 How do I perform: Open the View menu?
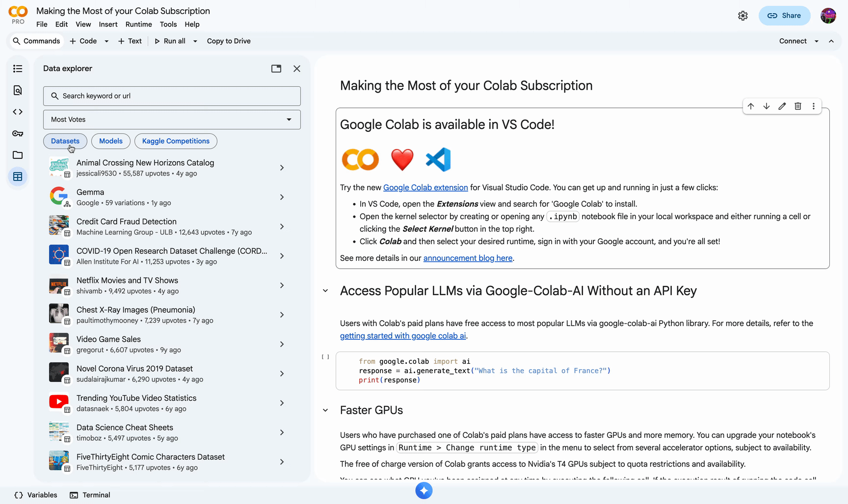(x=83, y=25)
